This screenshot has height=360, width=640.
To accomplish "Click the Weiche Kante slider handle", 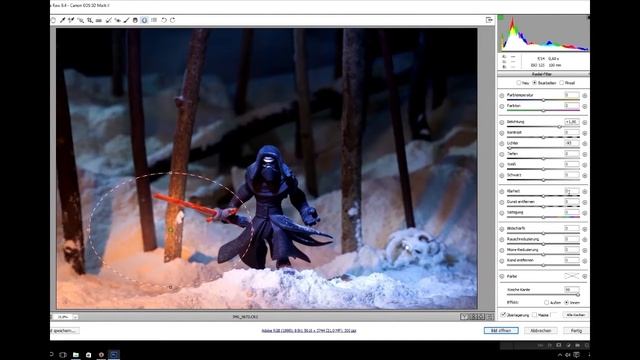I will (578, 294).
